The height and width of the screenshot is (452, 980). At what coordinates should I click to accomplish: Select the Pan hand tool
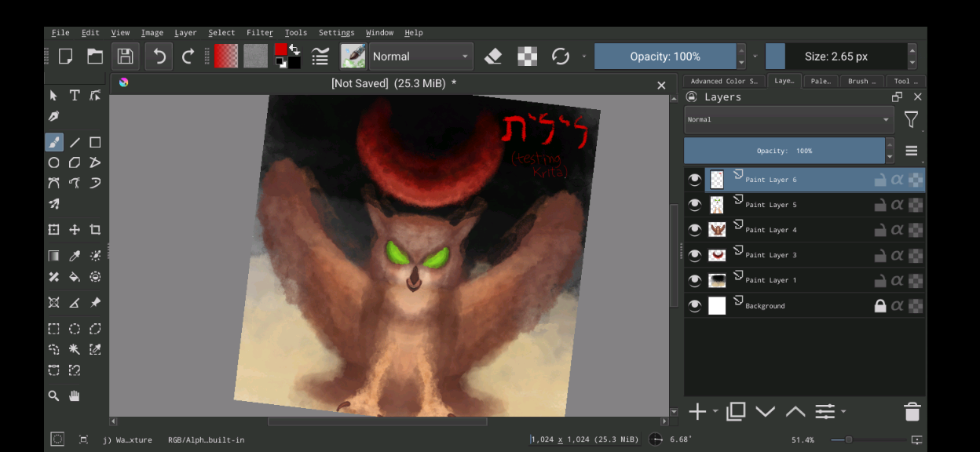click(75, 396)
